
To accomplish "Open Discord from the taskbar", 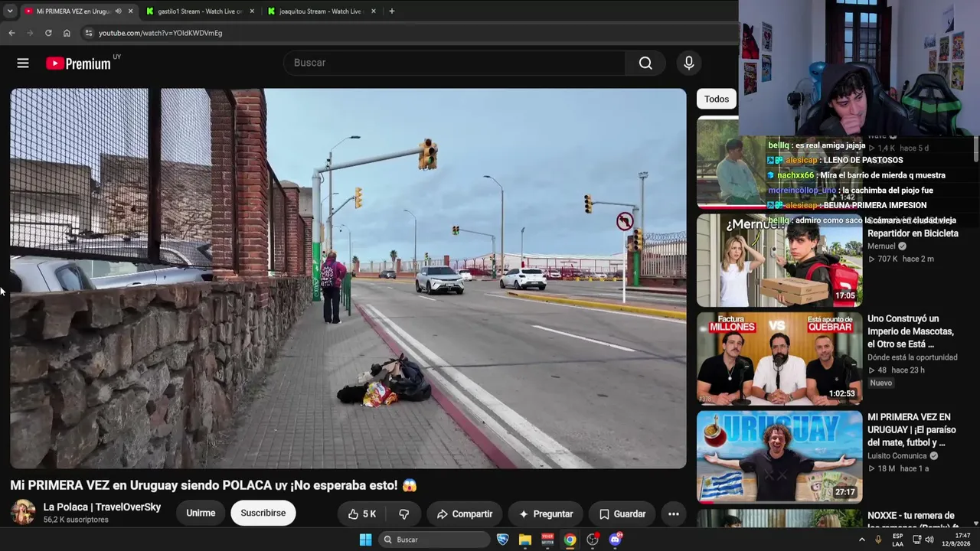I will 616,540.
